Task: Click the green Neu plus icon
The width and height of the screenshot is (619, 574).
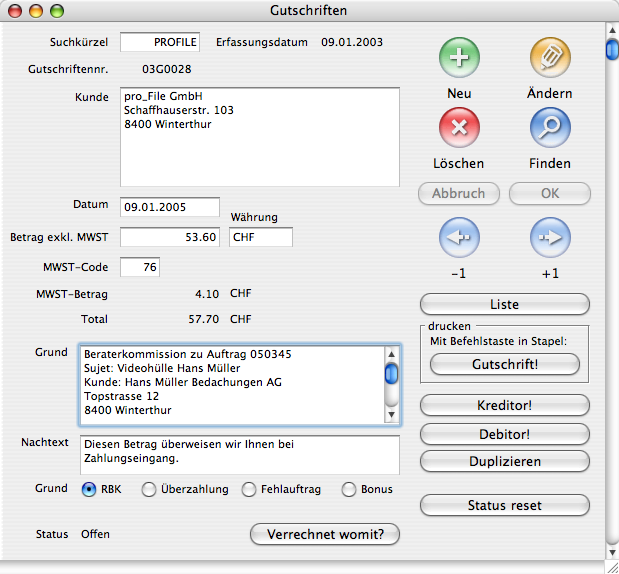Action: (x=459, y=58)
